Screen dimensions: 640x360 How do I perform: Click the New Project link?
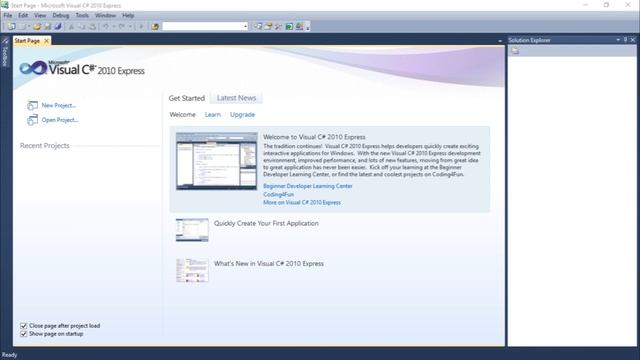[x=59, y=105]
